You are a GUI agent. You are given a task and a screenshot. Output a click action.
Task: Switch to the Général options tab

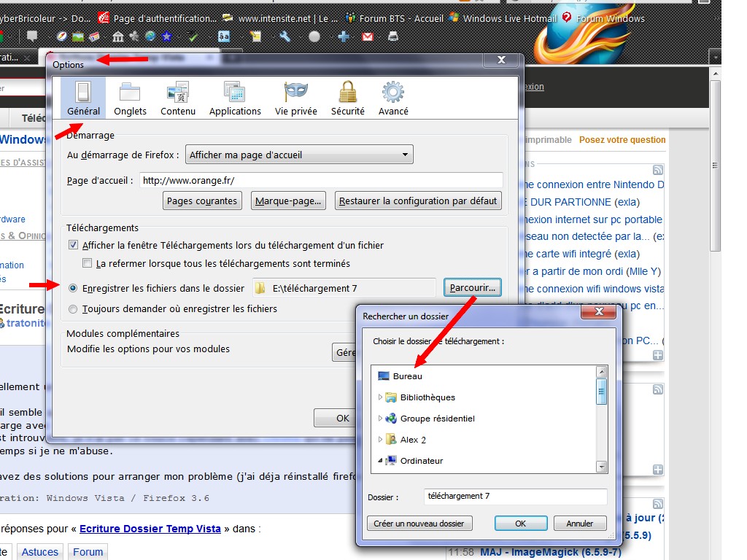click(83, 98)
